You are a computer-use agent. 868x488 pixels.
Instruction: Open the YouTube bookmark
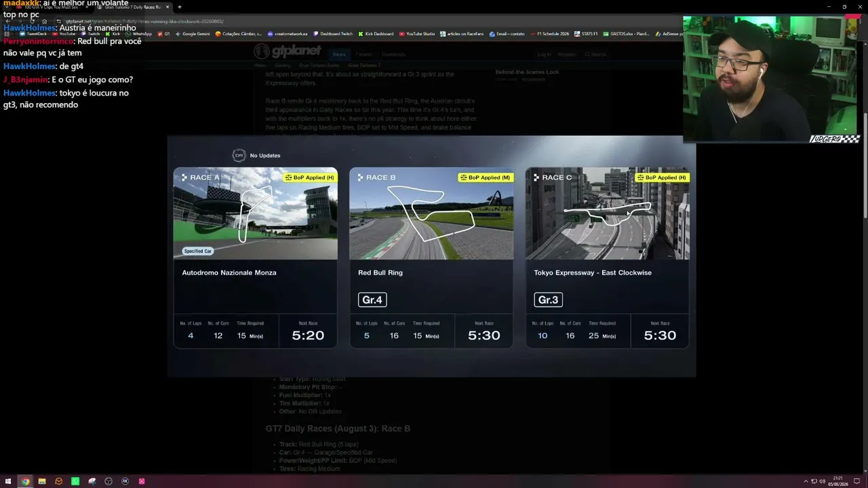(x=64, y=34)
